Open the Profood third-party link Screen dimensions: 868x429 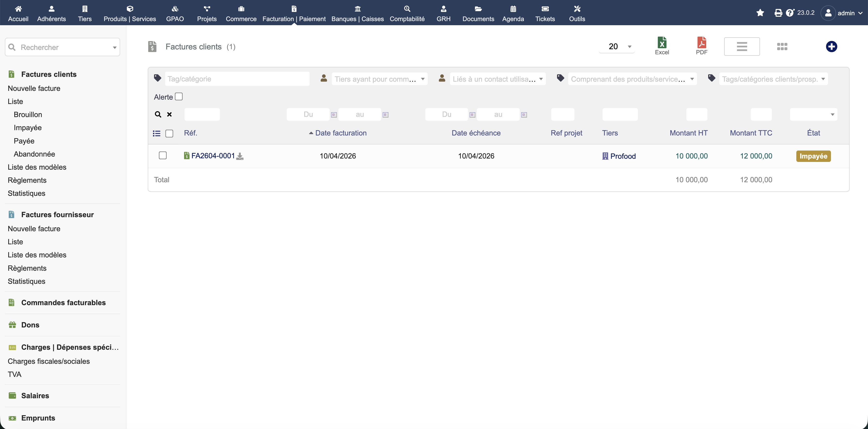(622, 156)
